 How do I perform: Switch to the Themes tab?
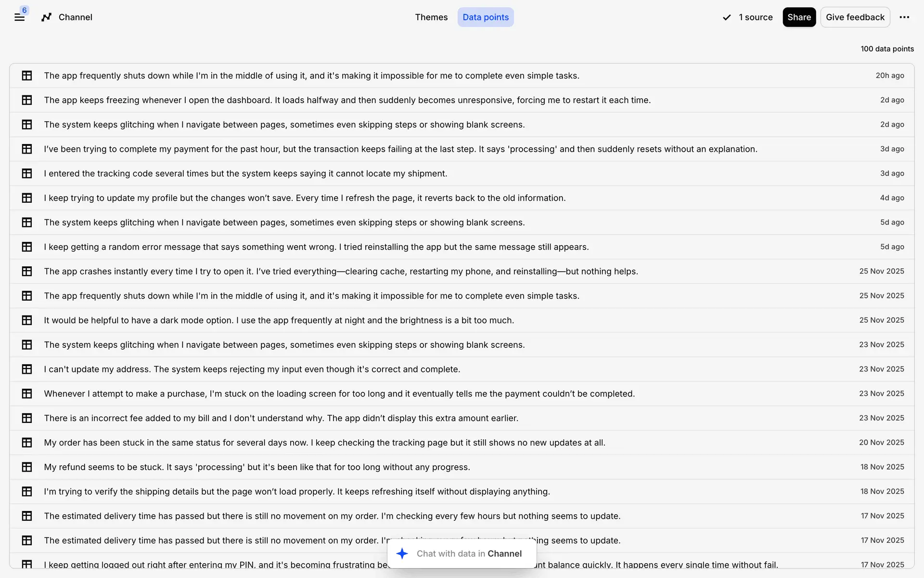[431, 17]
